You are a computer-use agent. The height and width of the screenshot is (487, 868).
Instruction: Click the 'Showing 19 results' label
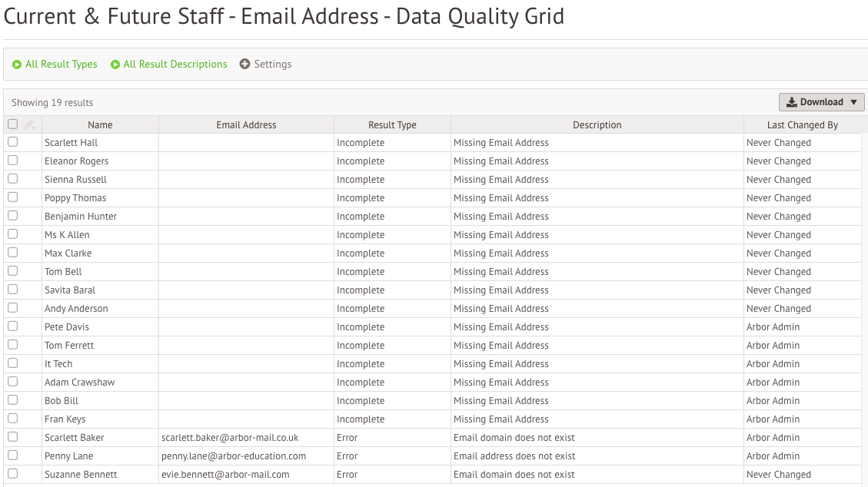tap(52, 103)
